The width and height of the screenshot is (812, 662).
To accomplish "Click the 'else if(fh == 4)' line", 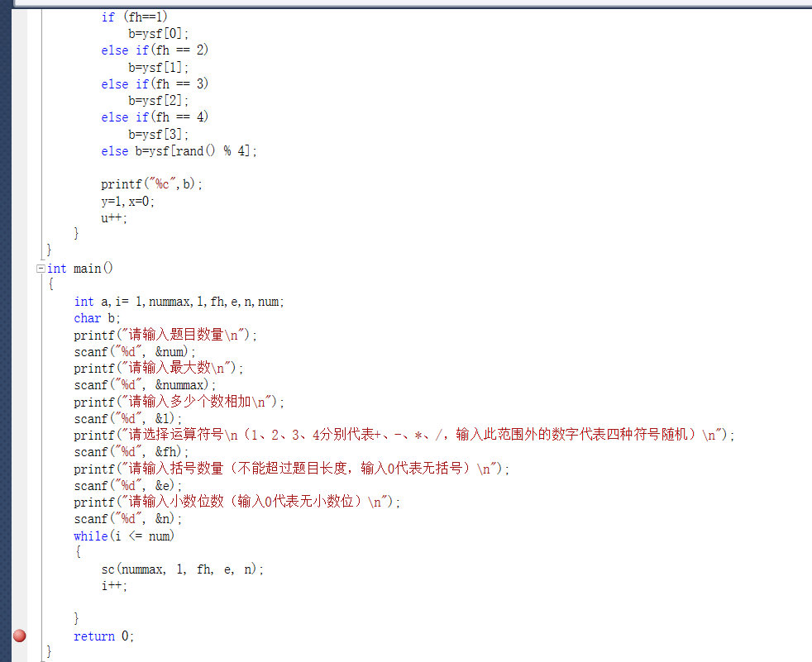I will pos(155,117).
